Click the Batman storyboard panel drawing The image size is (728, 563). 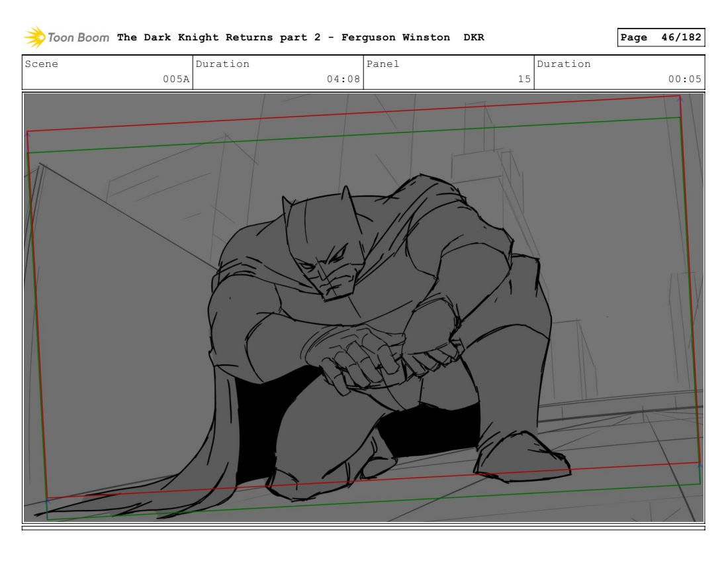click(363, 307)
